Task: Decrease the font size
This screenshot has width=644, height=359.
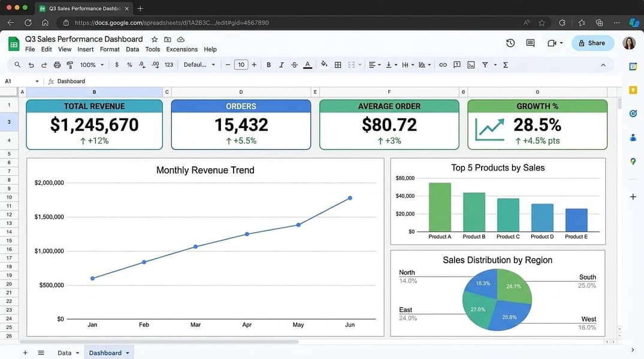Action: [228, 65]
